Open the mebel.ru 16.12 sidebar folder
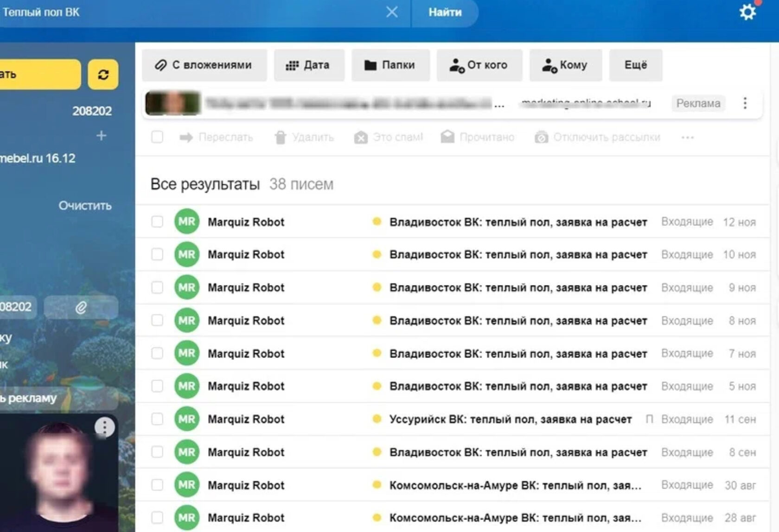 (x=38, y=158)
